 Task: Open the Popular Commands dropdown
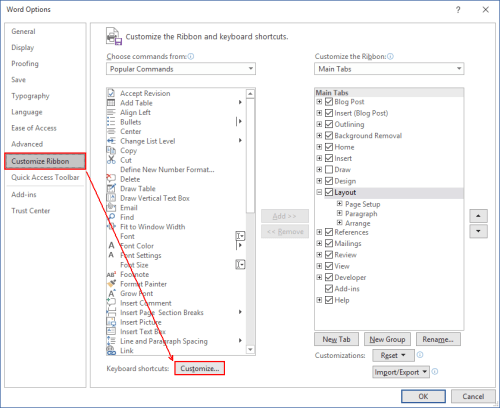click(x=181, y=69)
